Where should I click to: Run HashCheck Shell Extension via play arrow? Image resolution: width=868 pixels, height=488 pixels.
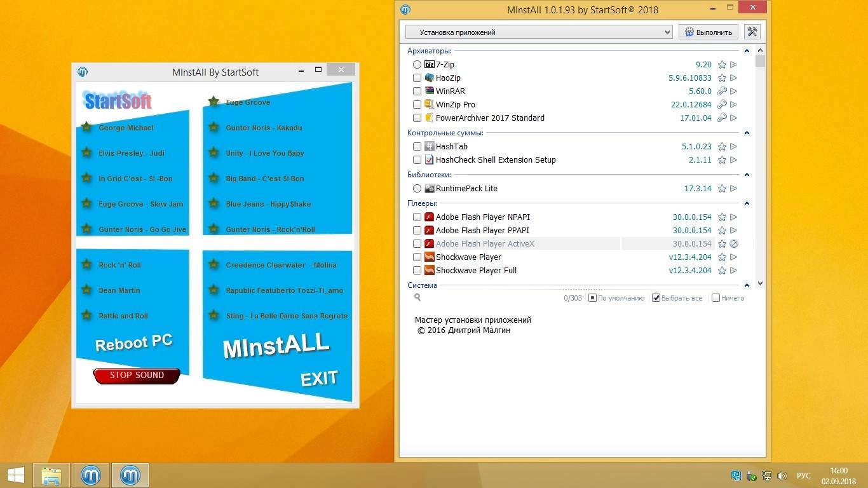733,160
